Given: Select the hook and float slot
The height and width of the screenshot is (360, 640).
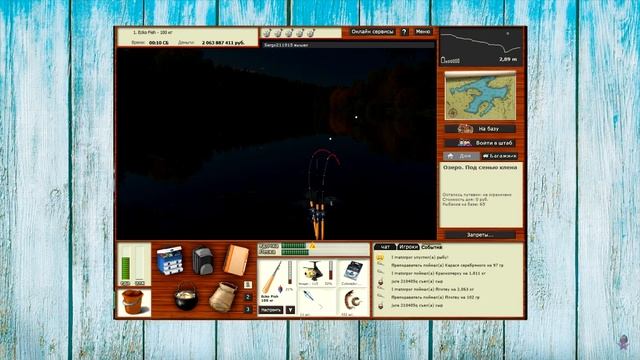Looking at the screenshot, I should click(316, 302).
